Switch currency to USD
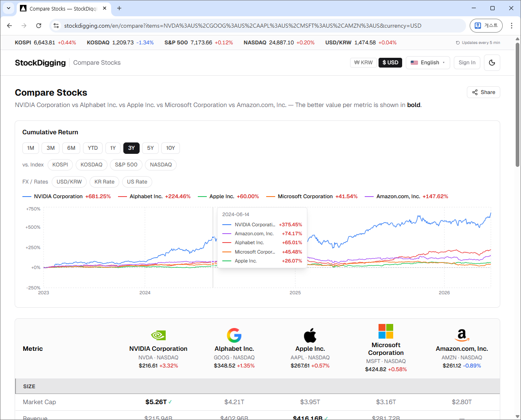This screenshot has width=521, height=420. click(x=390, y=63)
